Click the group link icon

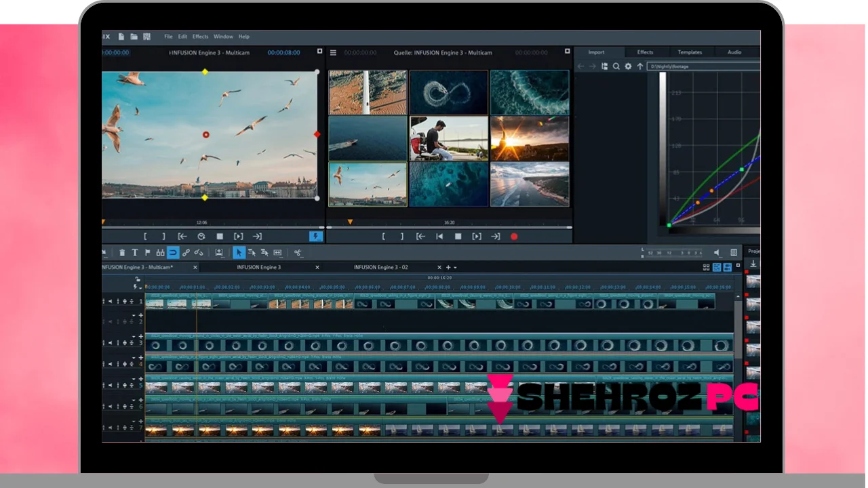186,253
